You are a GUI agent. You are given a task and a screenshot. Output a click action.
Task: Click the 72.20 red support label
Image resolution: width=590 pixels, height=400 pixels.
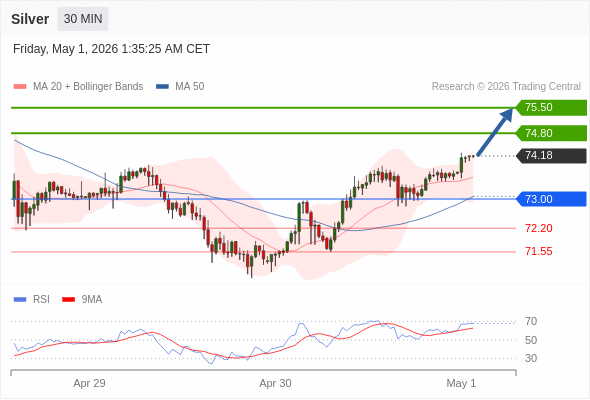tap(539, 228)
